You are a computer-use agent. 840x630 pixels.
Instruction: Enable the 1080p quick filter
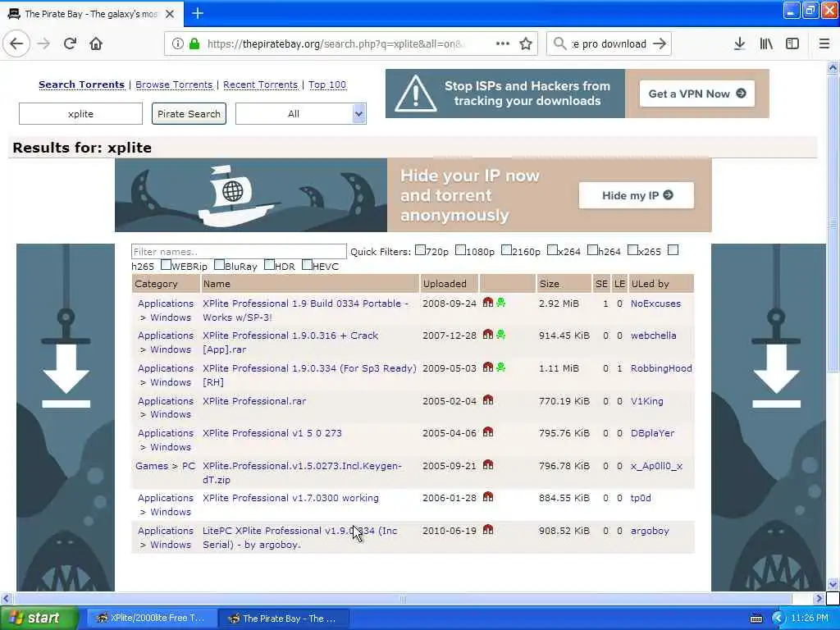461,250
